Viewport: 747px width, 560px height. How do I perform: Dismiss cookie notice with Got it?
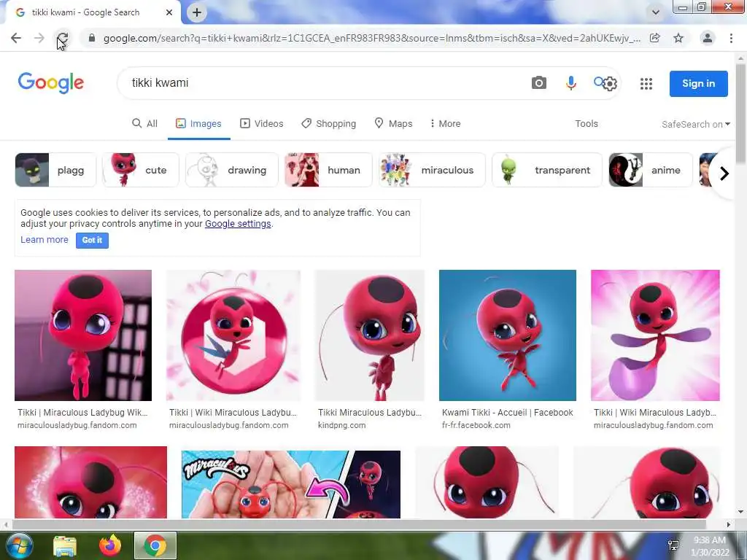pyautogui.click(x=92, y=240)
